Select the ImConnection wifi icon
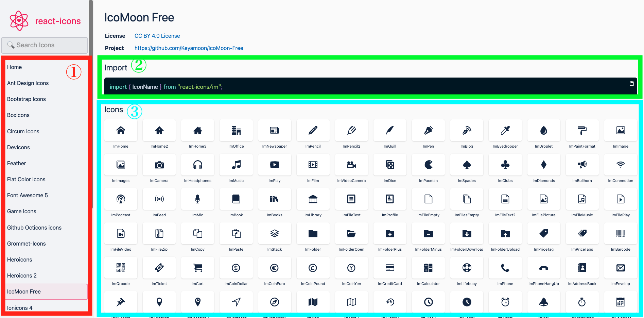This screenshot has width=644, height=318. 620,165
